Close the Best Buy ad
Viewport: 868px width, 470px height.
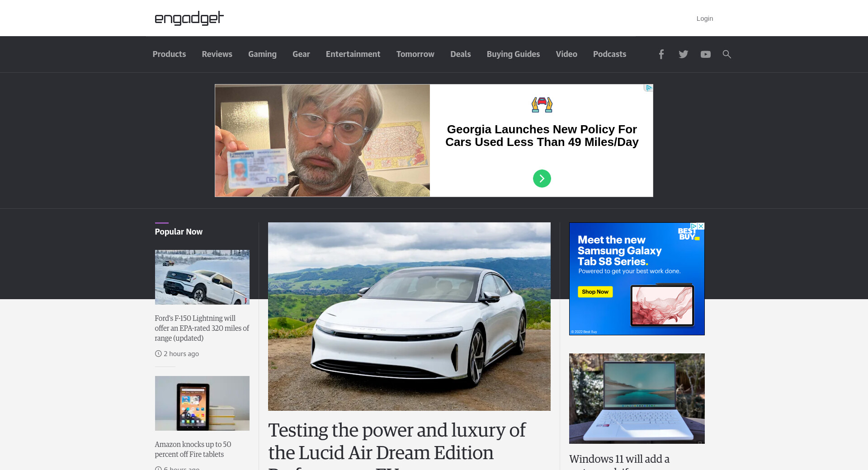701,226
